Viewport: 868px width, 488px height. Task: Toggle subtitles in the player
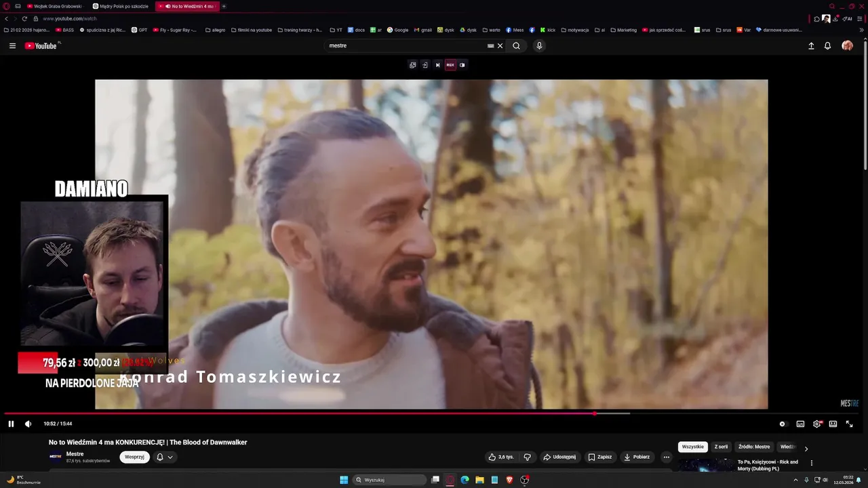point(800,424)
